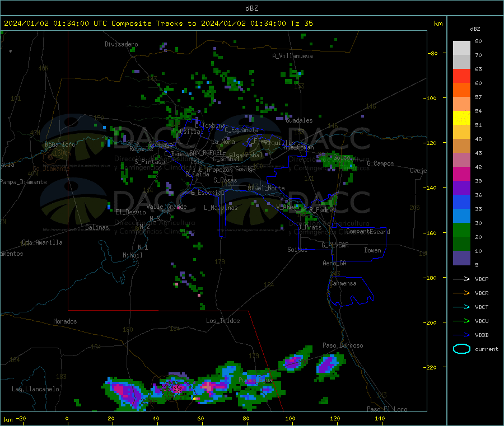Click the dBZ title at top
Screen dimensions: 504x426
click(251, 8)
